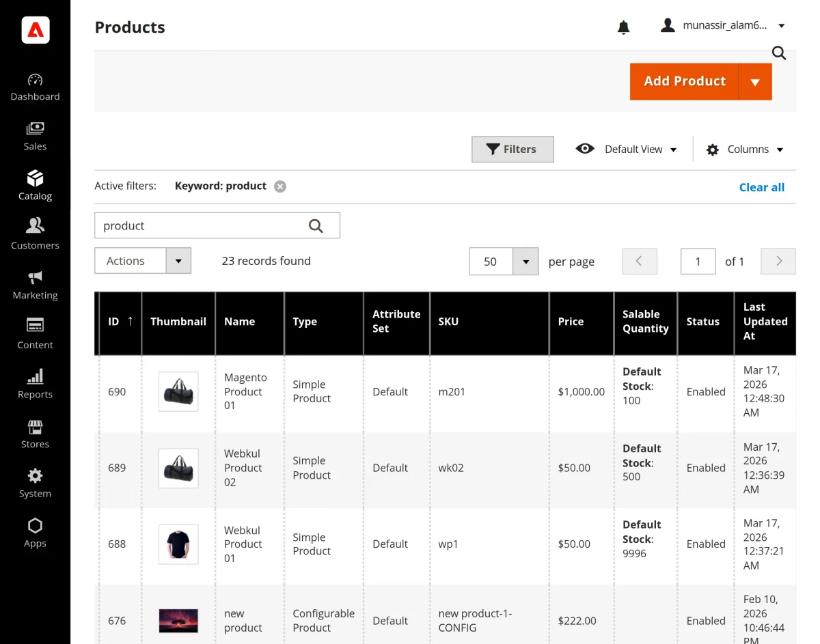Viewport: 820px width, 644px height.
Task: Remove the Keyword: product active filter
Action: (279, 186)
